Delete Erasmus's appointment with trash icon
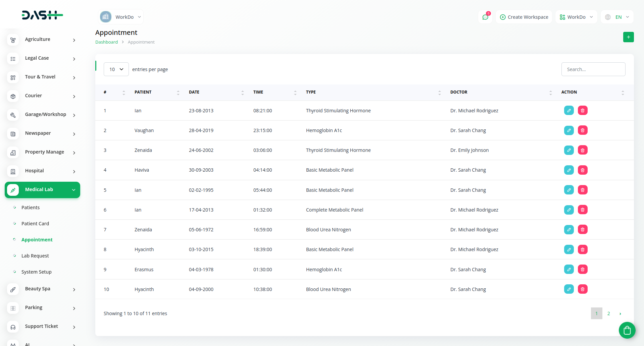Image resolution: width=644 pixels, height=346 pixels. pos(583,270)
